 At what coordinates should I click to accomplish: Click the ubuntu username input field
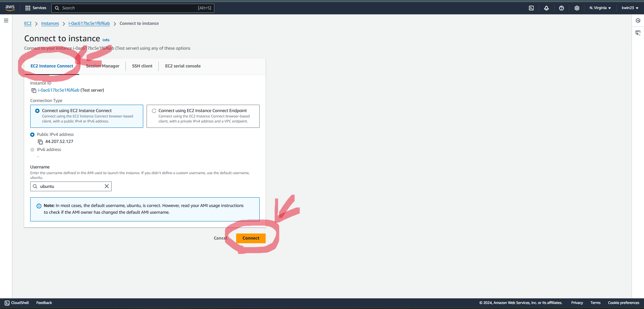coord(71,186)
